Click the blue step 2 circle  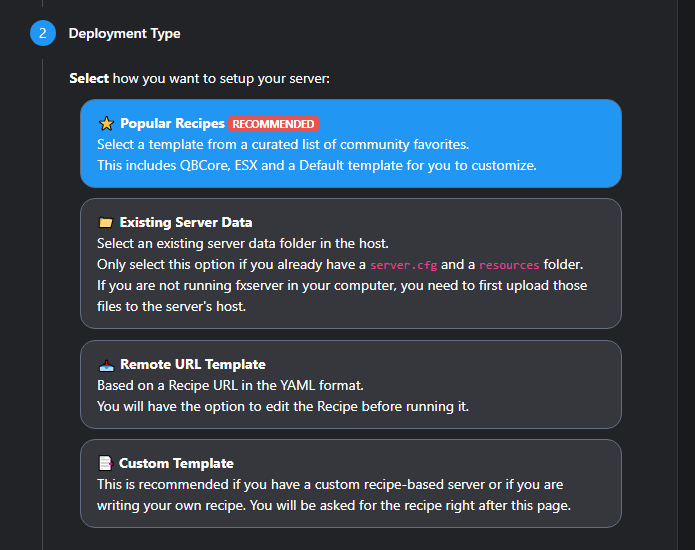pos(43,33)
